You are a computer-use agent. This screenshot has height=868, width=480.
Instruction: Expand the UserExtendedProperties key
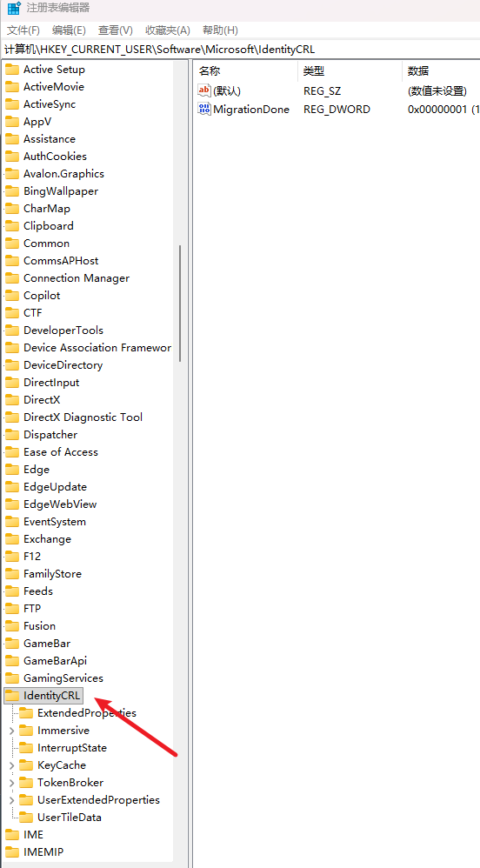click(11, 800)
